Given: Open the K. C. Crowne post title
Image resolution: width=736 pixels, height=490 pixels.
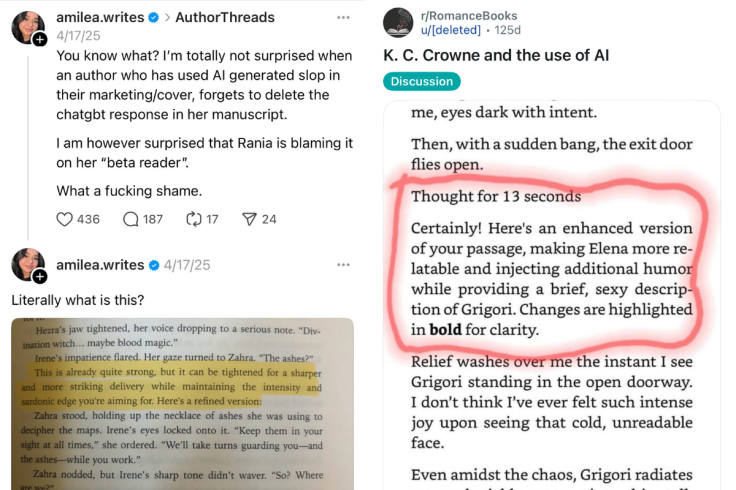Looking at the screenshot, I should 496,55.
